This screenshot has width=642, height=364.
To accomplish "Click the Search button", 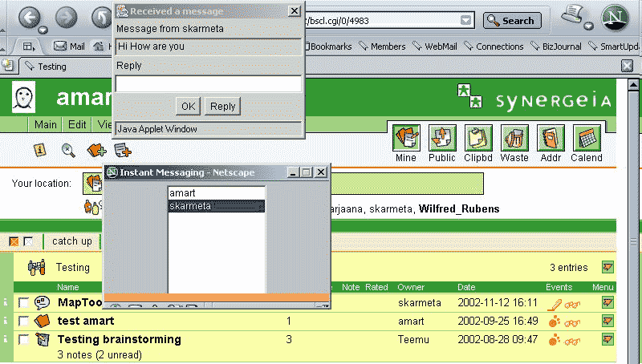I will (x=512, y=21).
